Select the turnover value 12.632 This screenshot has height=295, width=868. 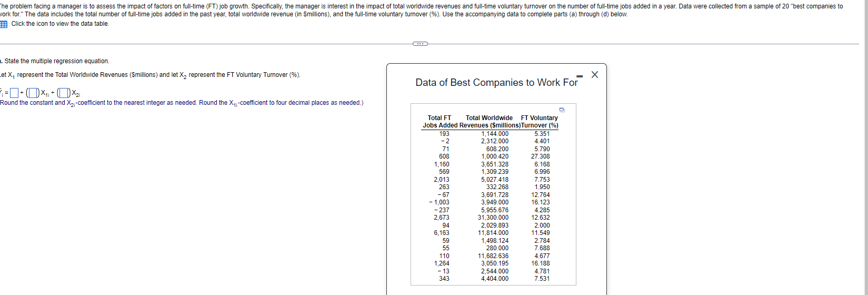pos(541,218)
